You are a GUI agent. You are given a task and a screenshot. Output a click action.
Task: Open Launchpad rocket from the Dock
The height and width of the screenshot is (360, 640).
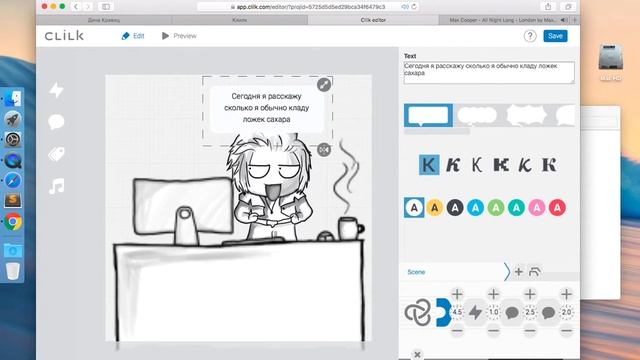pyautogui.click(x=13, y=119)
